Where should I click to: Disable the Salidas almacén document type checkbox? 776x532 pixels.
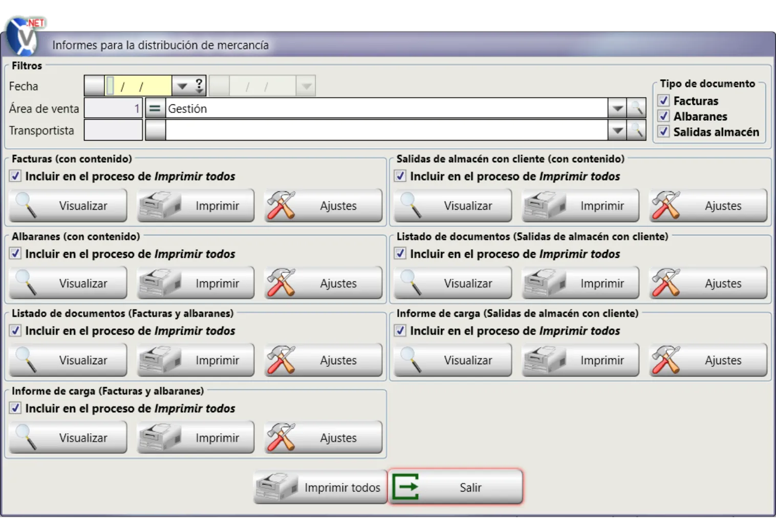pyautogui.click(x=663, y=131)
